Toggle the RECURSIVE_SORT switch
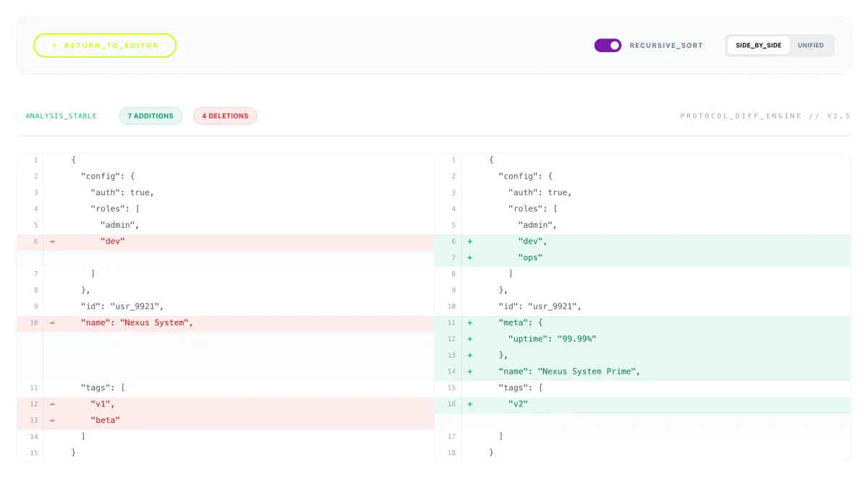 point(608,46)
